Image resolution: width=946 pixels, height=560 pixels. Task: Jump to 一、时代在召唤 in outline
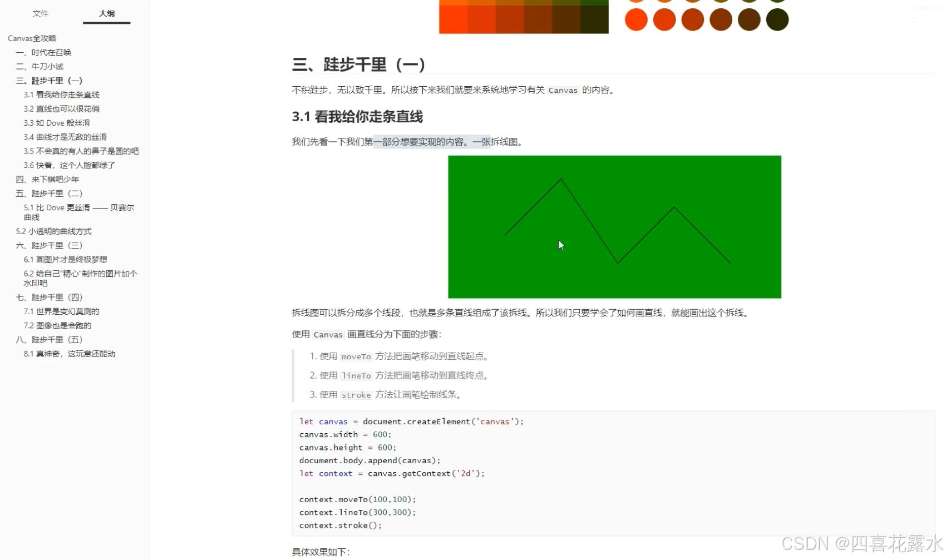point(43,52)
